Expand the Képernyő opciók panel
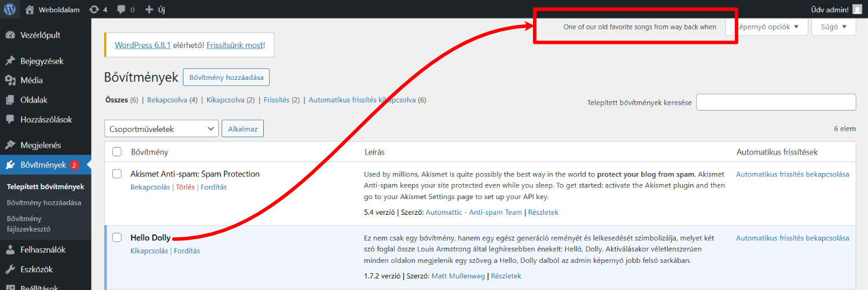This screenshot has height=290, width=868. 767,27
